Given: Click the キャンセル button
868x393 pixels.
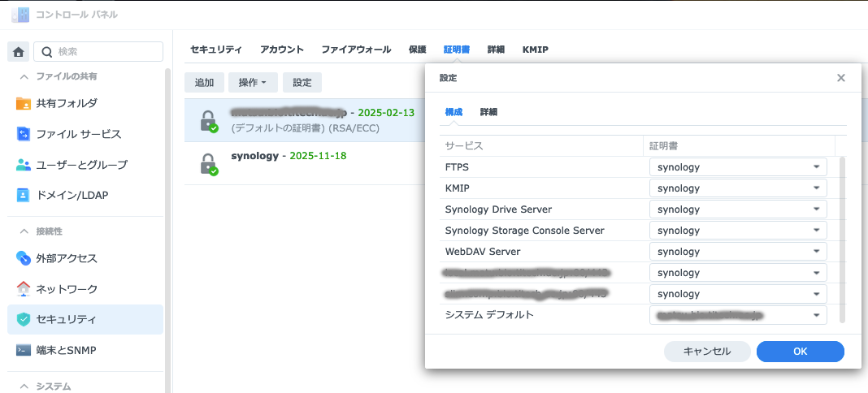Looking at the screenshot, I should 707,351.
